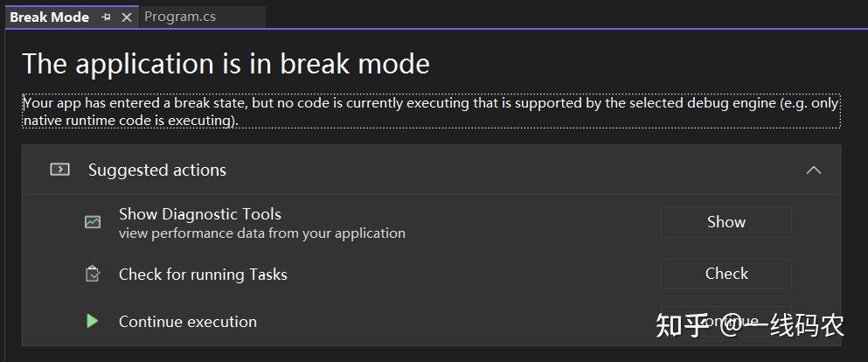868x362 pixels.
Task: Click the Continue execution label
Action: coord(188,322)
